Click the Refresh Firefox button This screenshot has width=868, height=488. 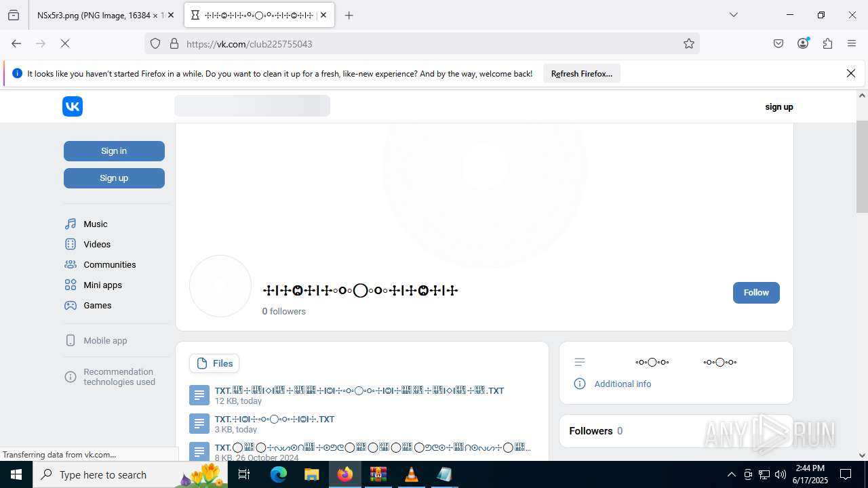point(582,74)
